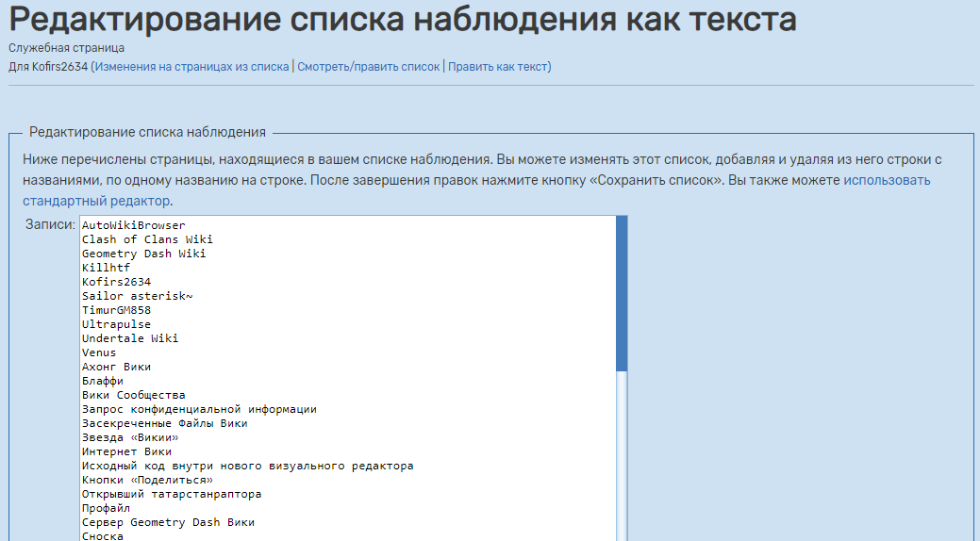Click the 'Undertale Wiki' entry
Image resolution: width=980 pixels, height=541 pixels.
130,338
